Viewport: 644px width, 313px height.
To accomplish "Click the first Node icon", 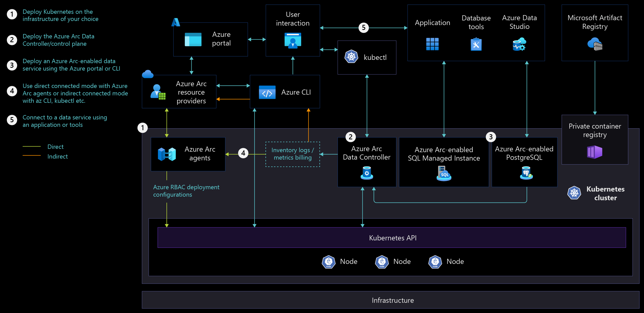I will (328, 262).
